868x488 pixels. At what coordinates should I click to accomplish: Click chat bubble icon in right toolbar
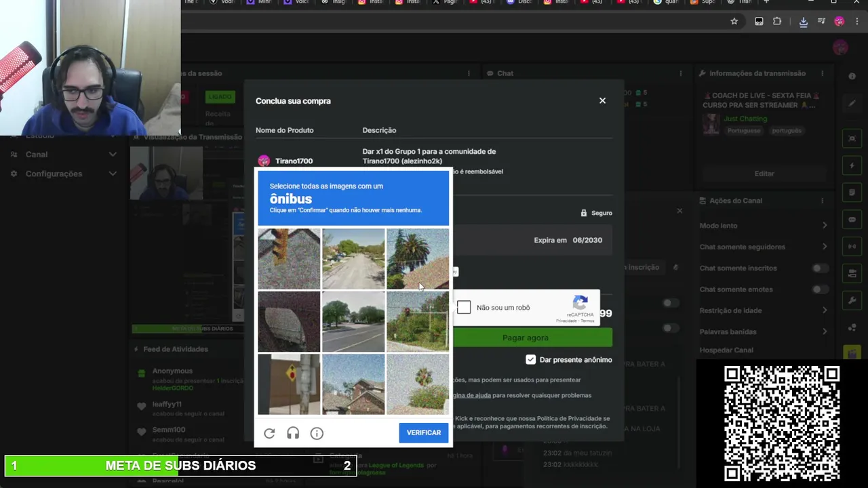pyautogui.click(x=852, y=220)
